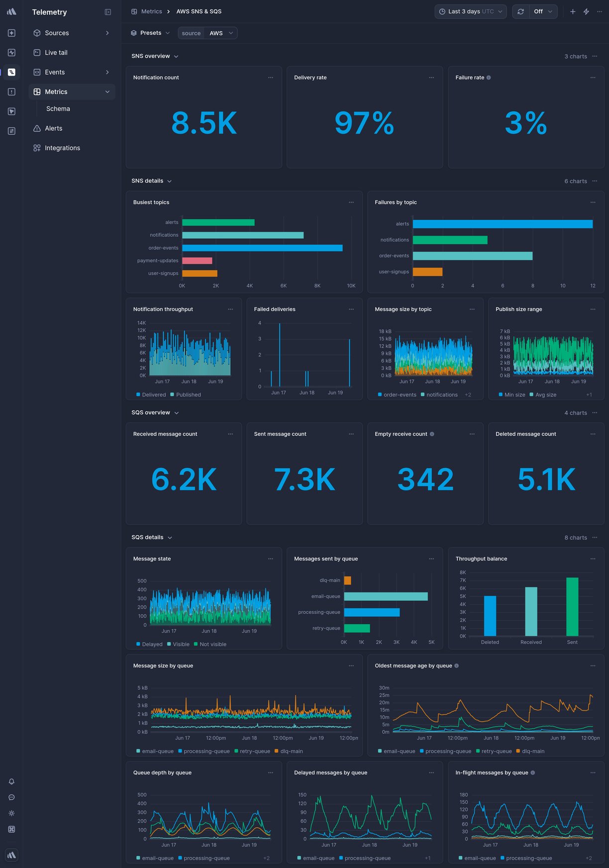
Task: Open Alerts in sidebar
Action: (72, 128)
